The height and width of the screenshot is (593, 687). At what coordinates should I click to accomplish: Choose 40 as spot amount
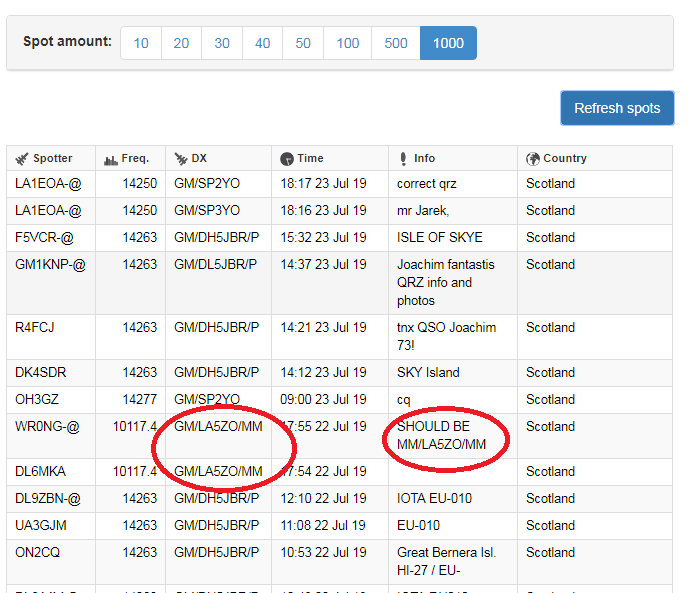[x=262, y=43]
